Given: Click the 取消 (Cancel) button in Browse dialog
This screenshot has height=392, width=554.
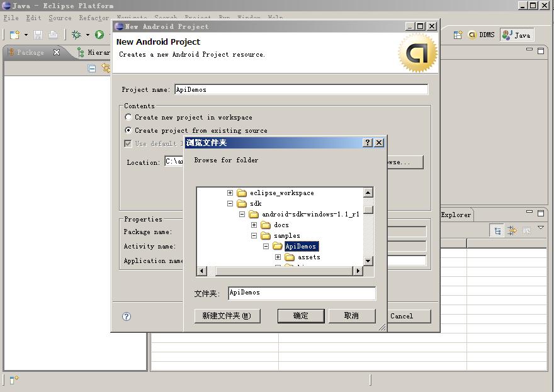Looking at the screenshot, I should pos(351,316).
